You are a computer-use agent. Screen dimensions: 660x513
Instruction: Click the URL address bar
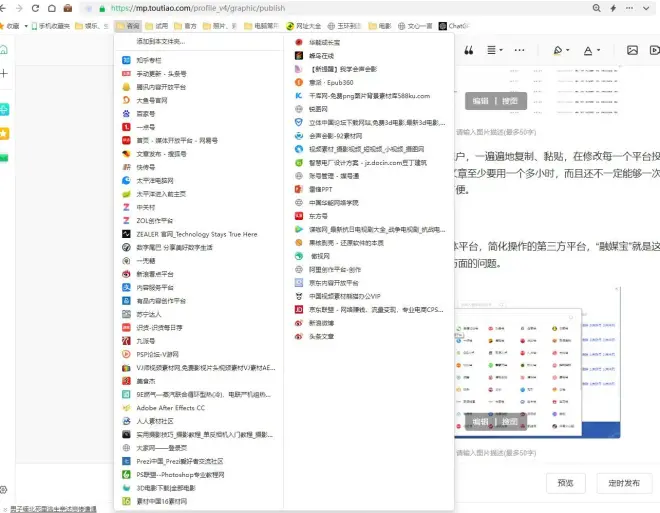300,8
